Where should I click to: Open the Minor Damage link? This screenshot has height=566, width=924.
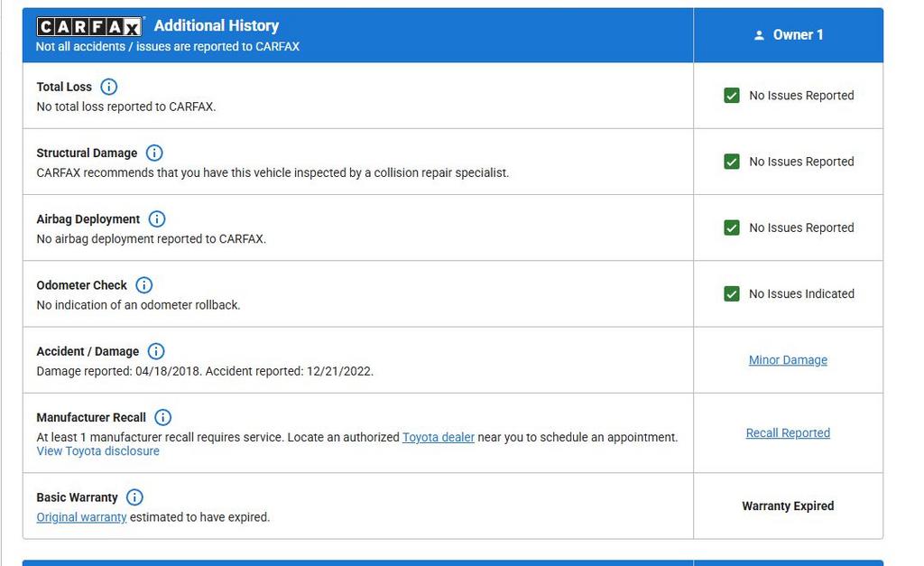point(788,360)
